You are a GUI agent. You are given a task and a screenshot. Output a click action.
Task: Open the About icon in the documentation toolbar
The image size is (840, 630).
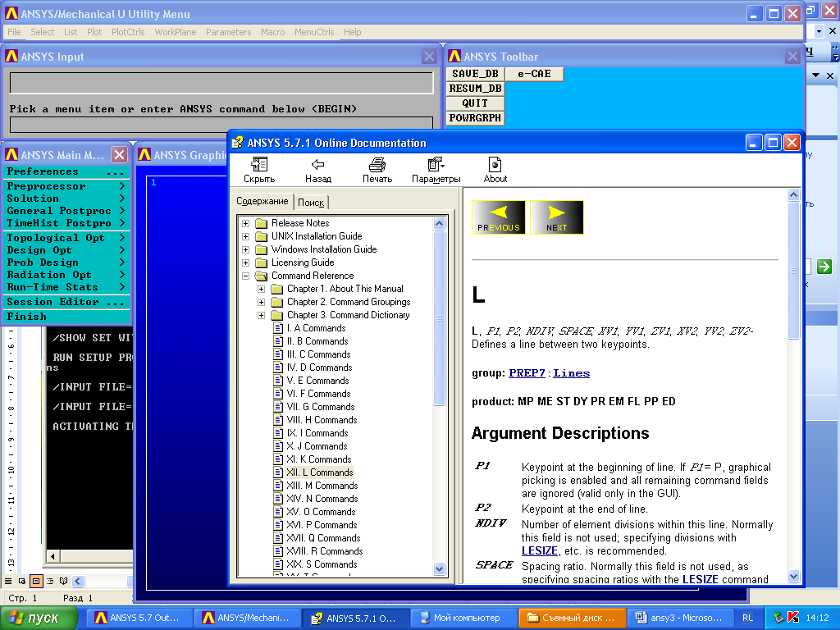(x=495, y=164)
